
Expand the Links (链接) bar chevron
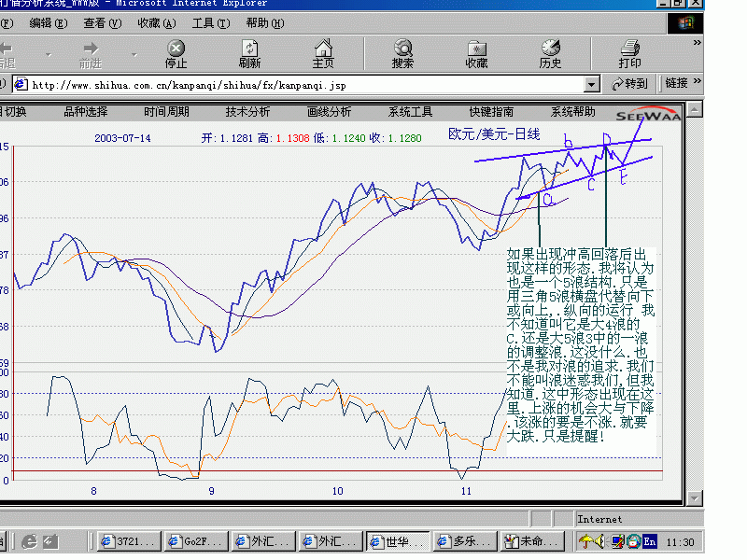[x=697, y=81]
